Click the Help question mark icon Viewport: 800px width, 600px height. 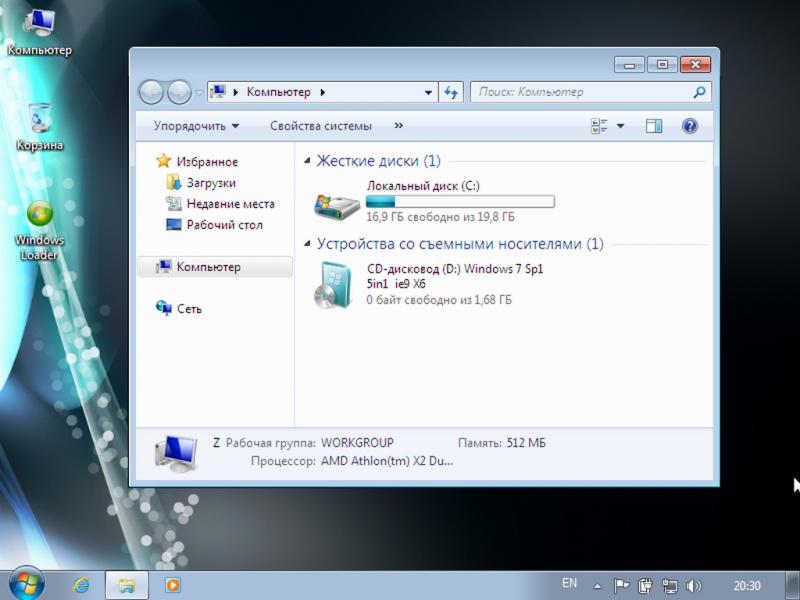[689, 126]
